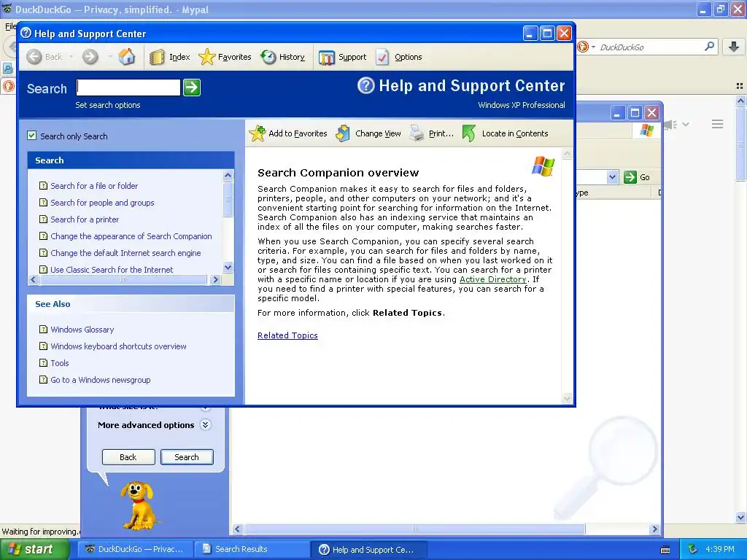This screenshot has width=747, height=560.
Task: Focus the Help search text field
Action: click(x=128, y=87)
